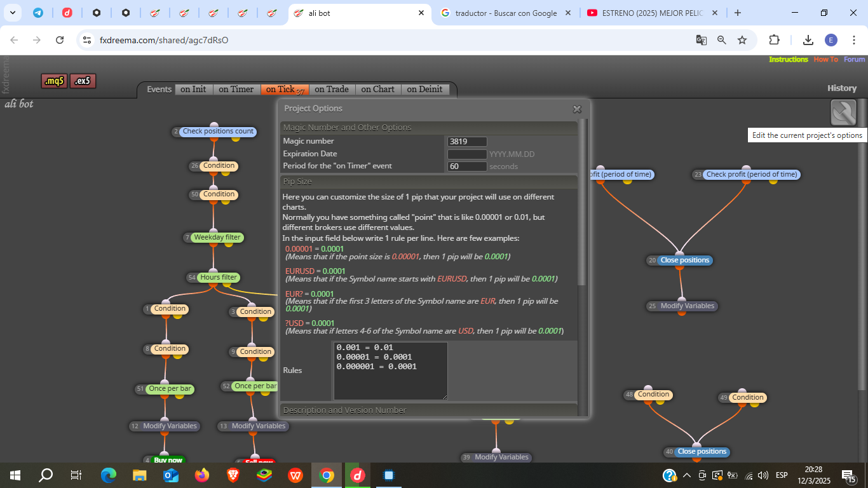Show hidden system tray icons
Viewport: 868px width, 488px height.
686,475
